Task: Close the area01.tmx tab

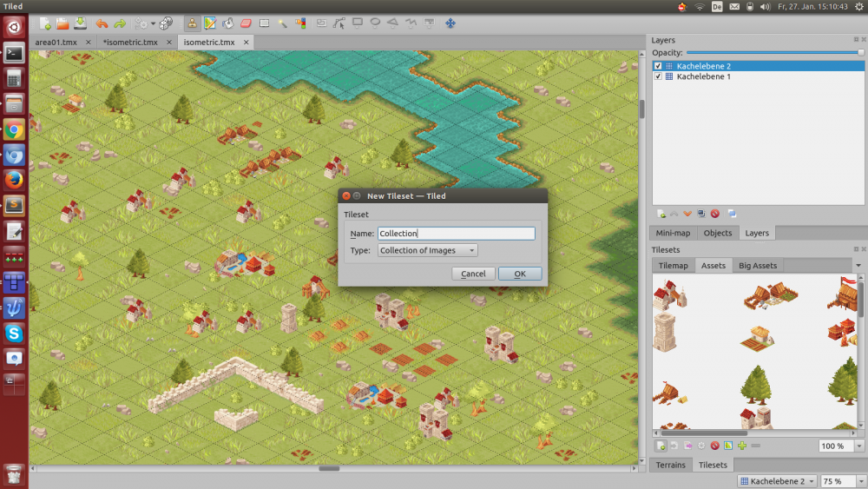Action: pyautogui.click(x=88, y=42)
